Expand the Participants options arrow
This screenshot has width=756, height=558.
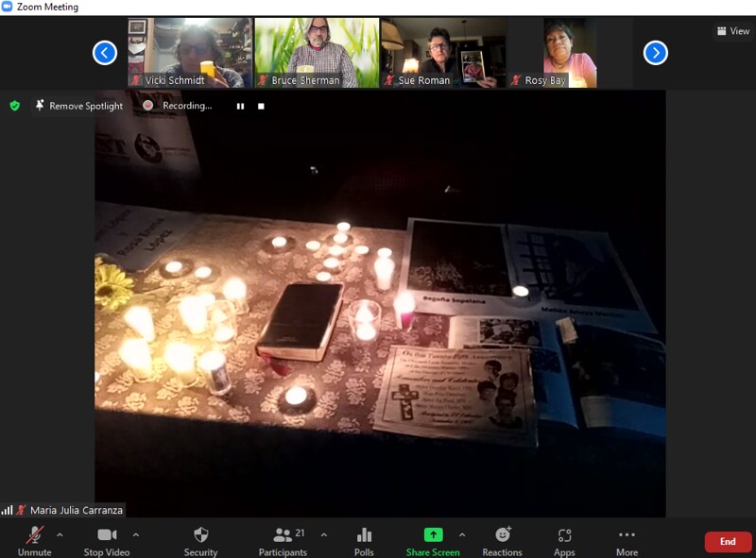pyautogui.click(x=323, y=534)
